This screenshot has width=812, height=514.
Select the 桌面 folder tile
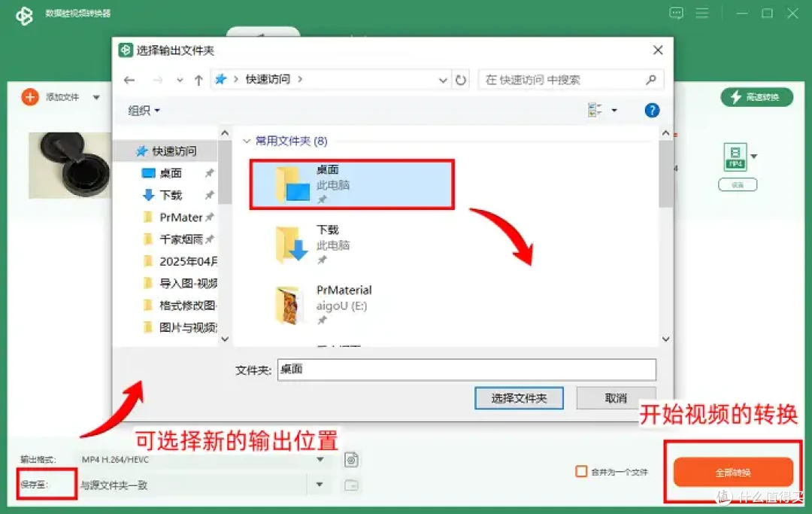[352, 184]
